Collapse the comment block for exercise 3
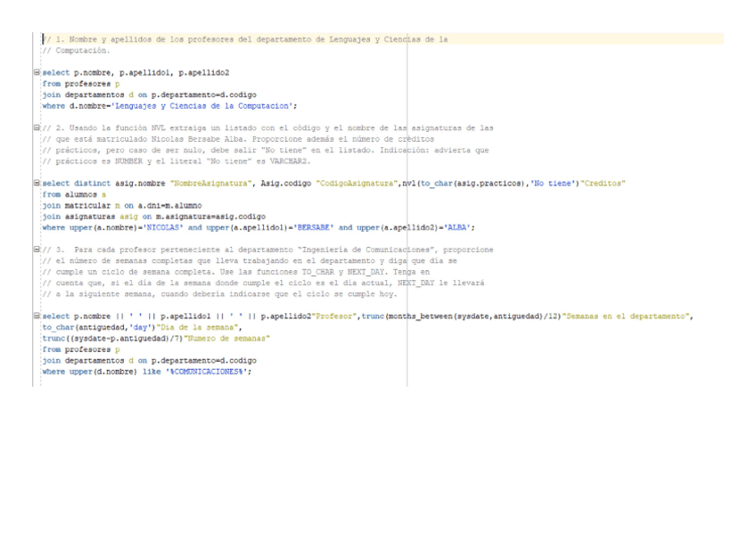This screenshot has width=756, height=534. (36, 250)
